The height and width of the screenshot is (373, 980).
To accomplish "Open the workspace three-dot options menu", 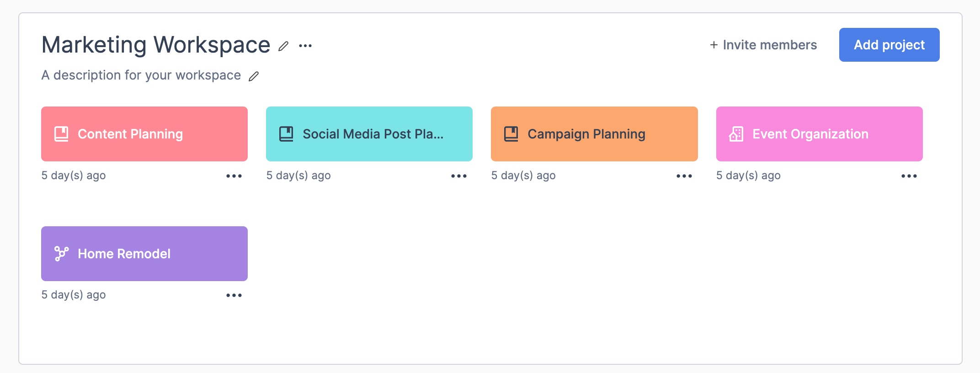I will [x=305, y=46].
